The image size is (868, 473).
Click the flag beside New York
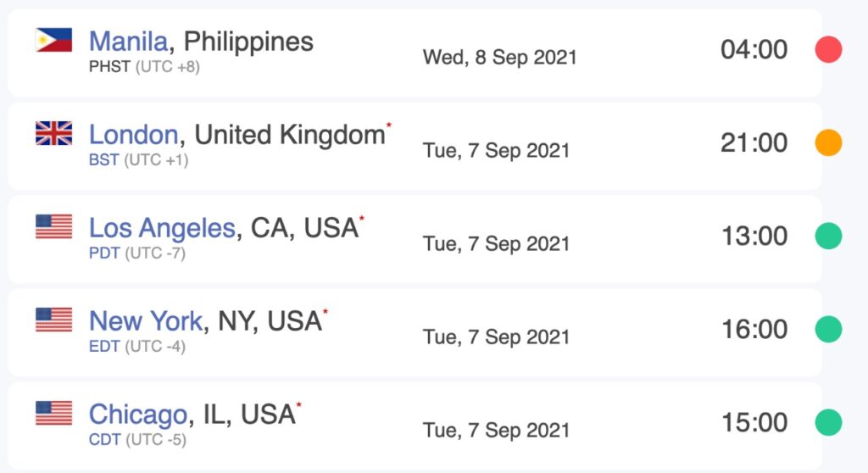pos(53,320)
